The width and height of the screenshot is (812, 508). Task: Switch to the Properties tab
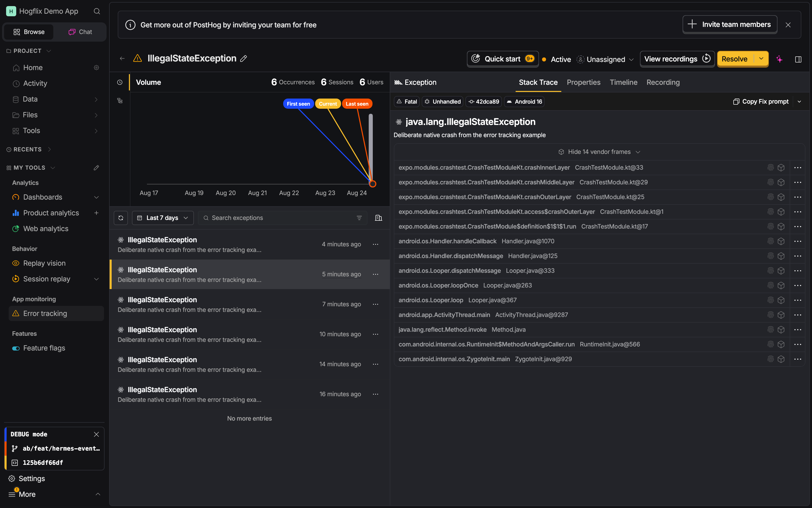click(584, 82)
